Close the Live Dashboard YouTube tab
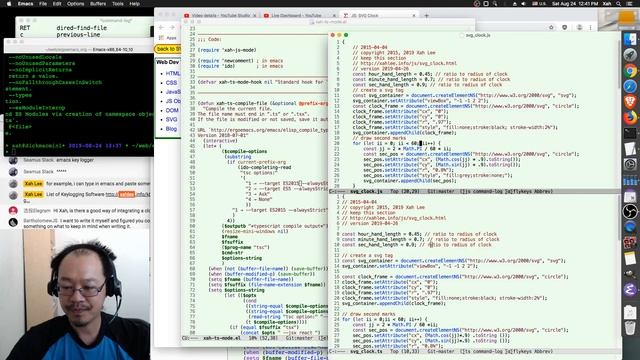Image resolution: width=640 pixels, height=360 pixels. point(334,16)
